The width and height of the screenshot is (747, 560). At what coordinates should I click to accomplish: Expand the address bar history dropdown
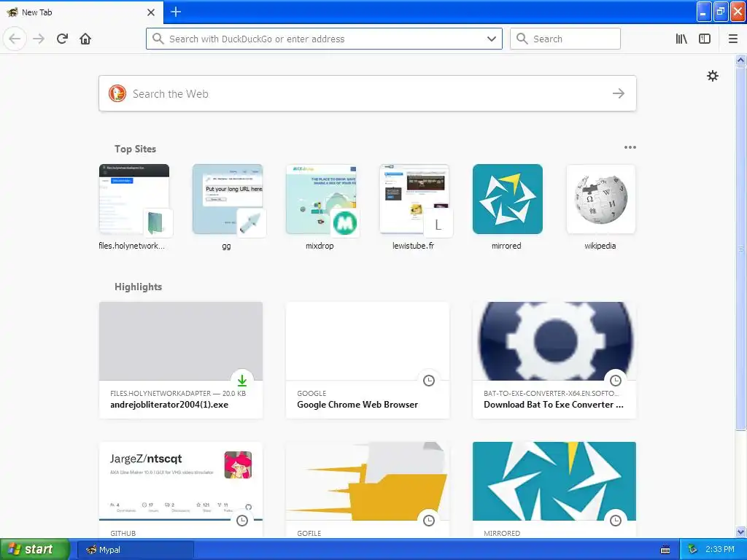(x=491, y=39)
